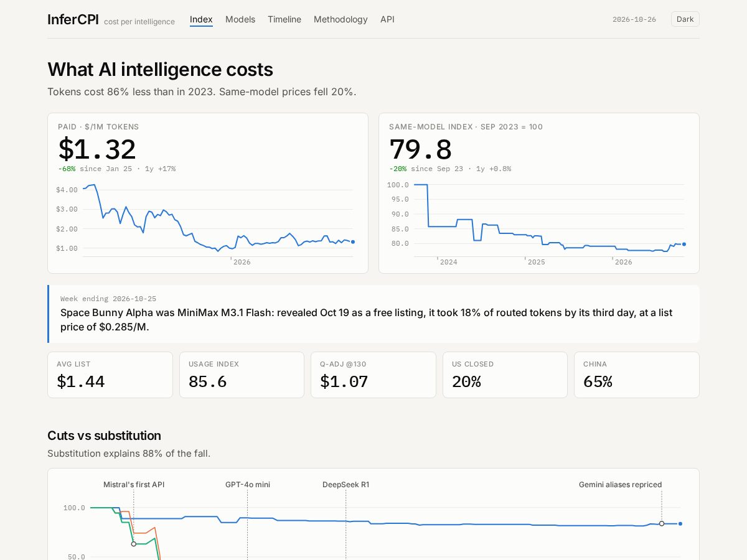Go to the Timeline page

(284, 19)
